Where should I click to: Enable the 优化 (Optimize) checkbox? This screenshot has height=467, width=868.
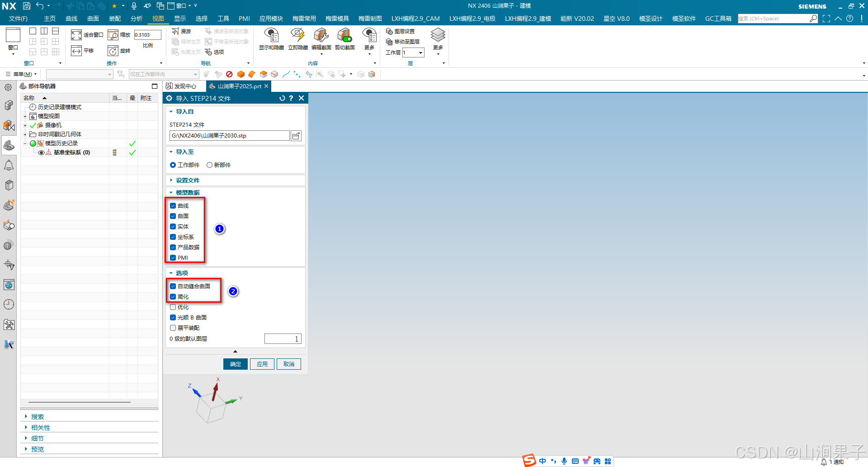(x=173, y=307)
